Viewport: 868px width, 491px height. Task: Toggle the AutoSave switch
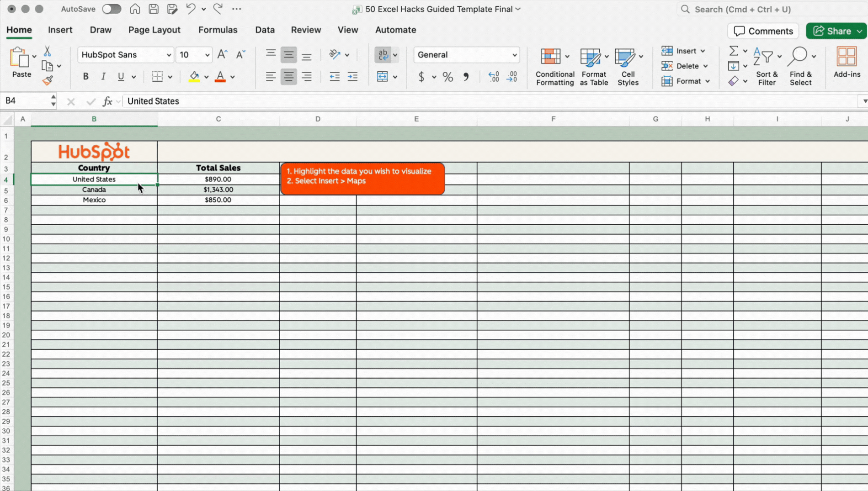(111, 9)
